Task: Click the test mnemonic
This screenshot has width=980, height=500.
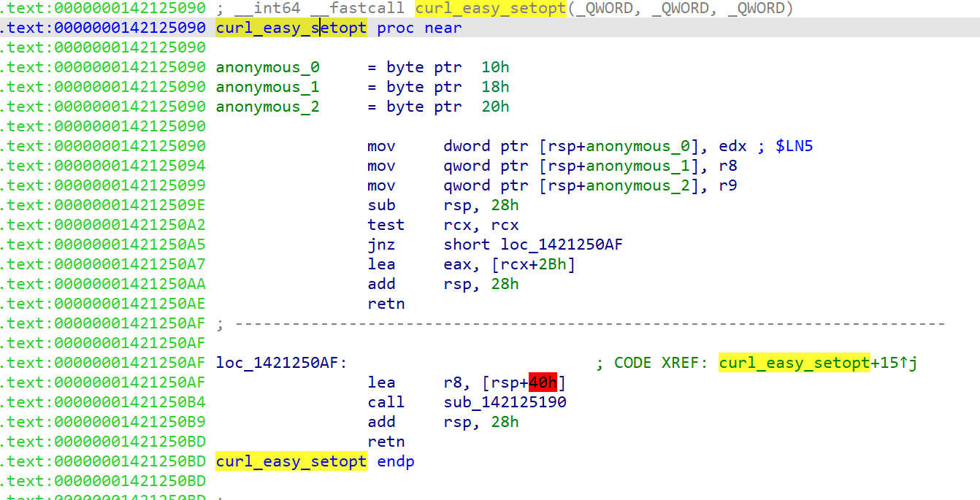Action: pyautogui.click(x=386, y=225)
